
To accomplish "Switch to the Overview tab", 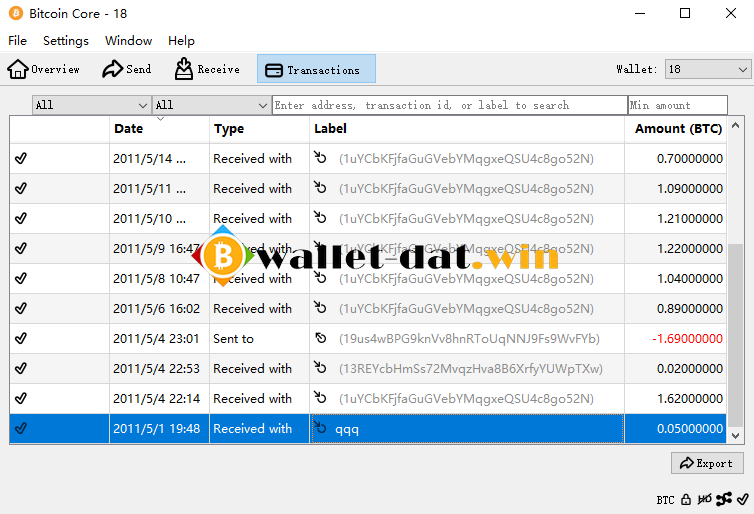I will click(x=43, y=69).
